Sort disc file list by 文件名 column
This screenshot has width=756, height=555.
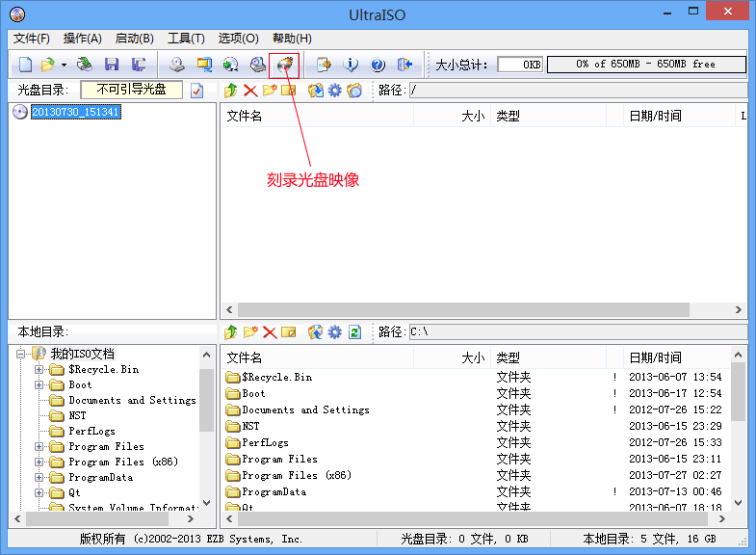317,116
